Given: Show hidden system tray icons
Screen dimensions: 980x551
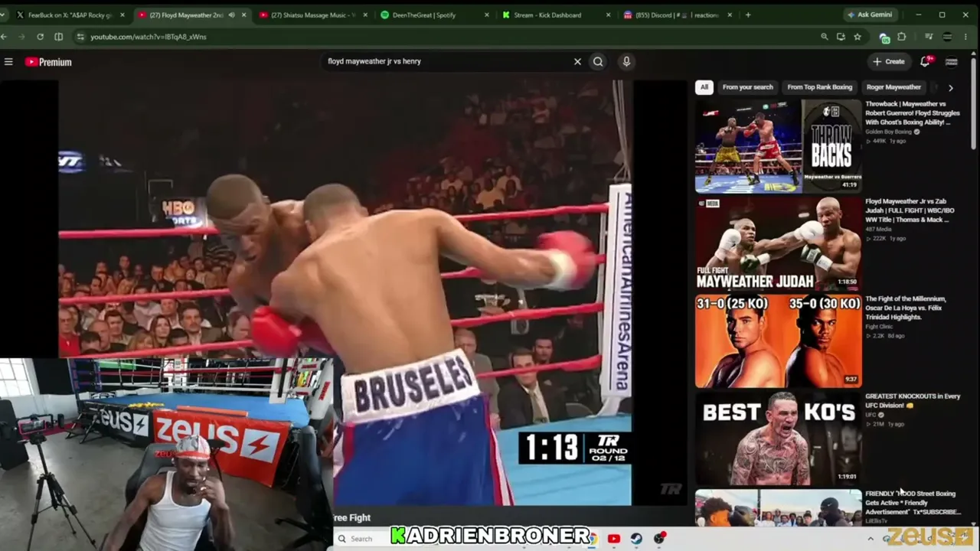Looking at the screenshot, I should pos(871,539).
